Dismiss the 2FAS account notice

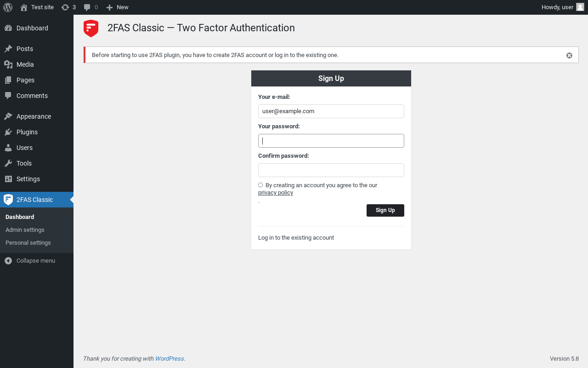(x=569, y=55)
